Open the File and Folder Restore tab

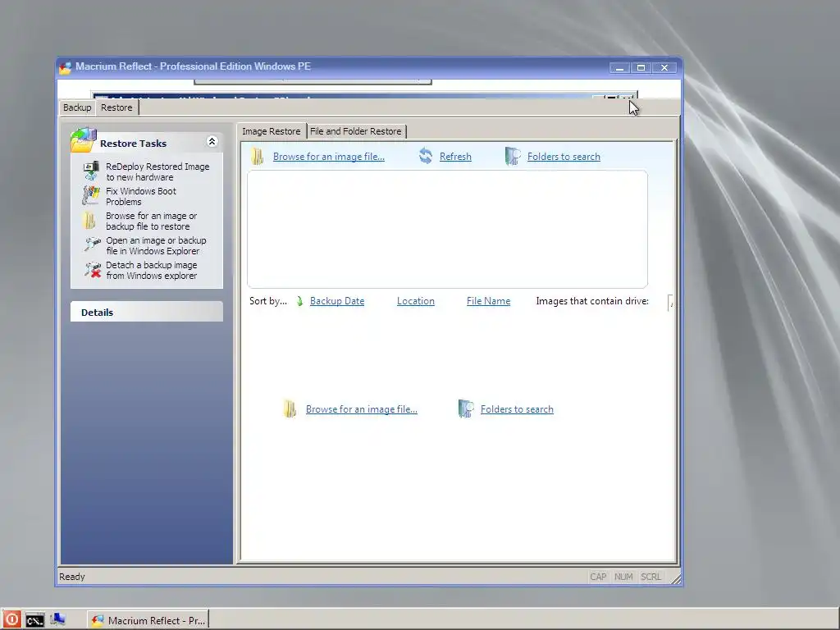356,131
